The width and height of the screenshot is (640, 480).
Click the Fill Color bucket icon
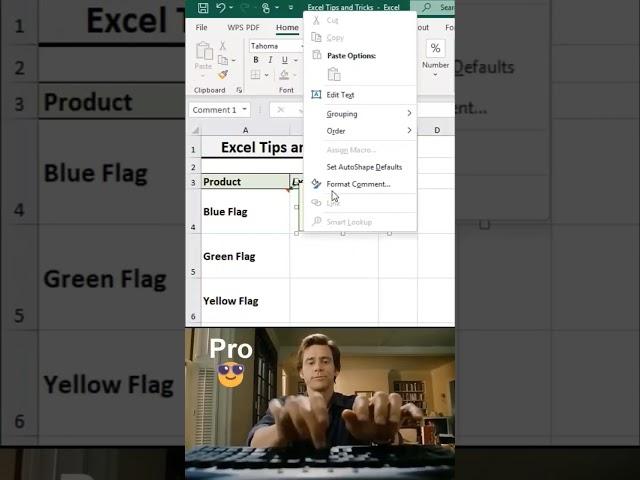coord(284,74)
